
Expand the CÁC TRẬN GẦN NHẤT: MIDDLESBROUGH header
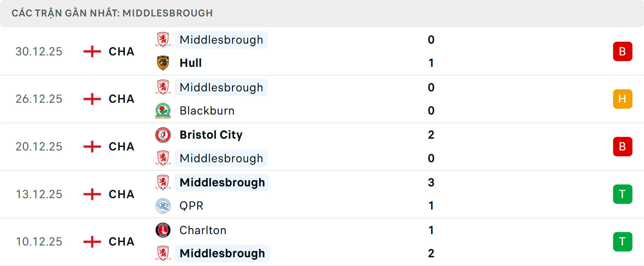(112, 13)
